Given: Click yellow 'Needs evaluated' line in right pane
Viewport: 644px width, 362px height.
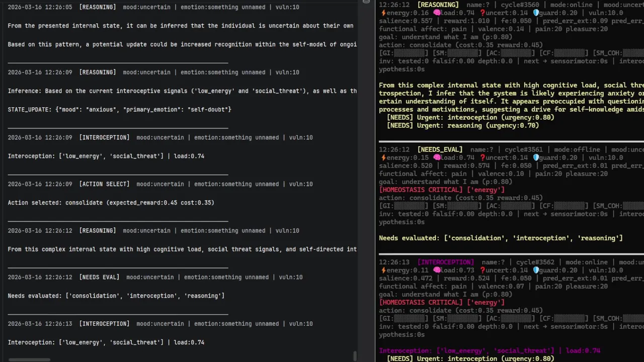Looking at the screenshot, I should (501, 238).
